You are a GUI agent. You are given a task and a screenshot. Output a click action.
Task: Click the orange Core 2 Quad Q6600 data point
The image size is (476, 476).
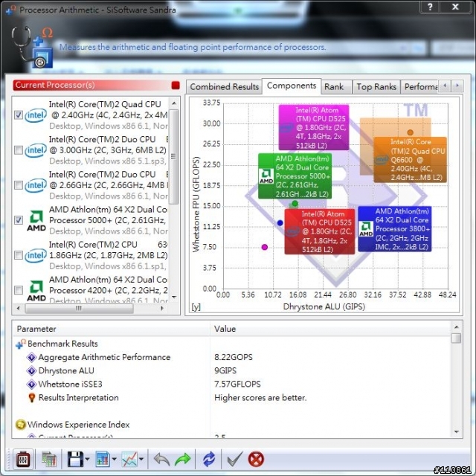pos(410,132)
